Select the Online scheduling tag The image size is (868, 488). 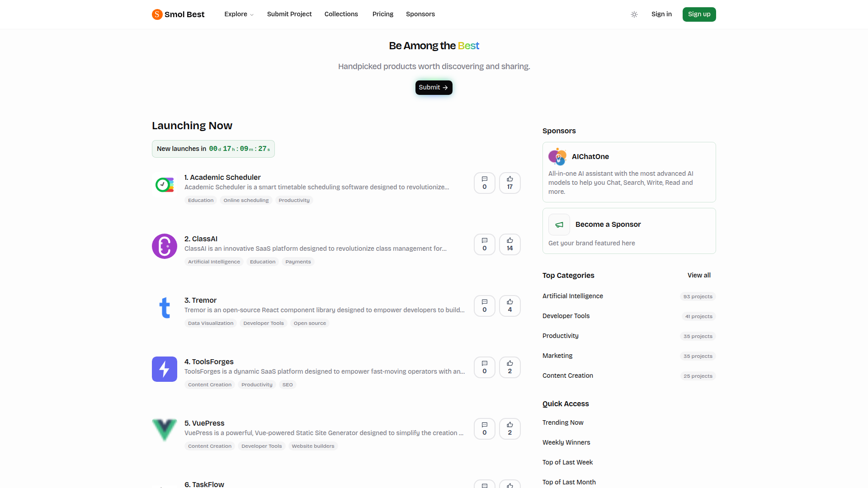[246, 201]
